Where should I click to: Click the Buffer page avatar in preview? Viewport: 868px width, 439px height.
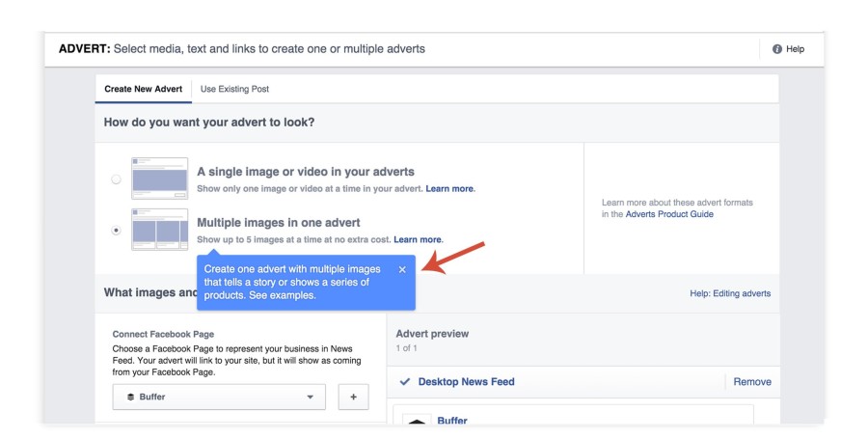[x=417, y=422]
